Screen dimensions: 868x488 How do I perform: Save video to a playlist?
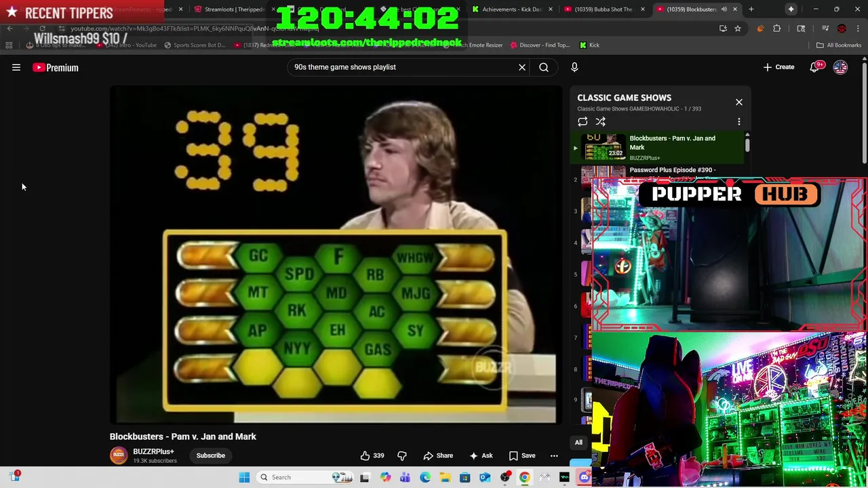tap(522, 455)
